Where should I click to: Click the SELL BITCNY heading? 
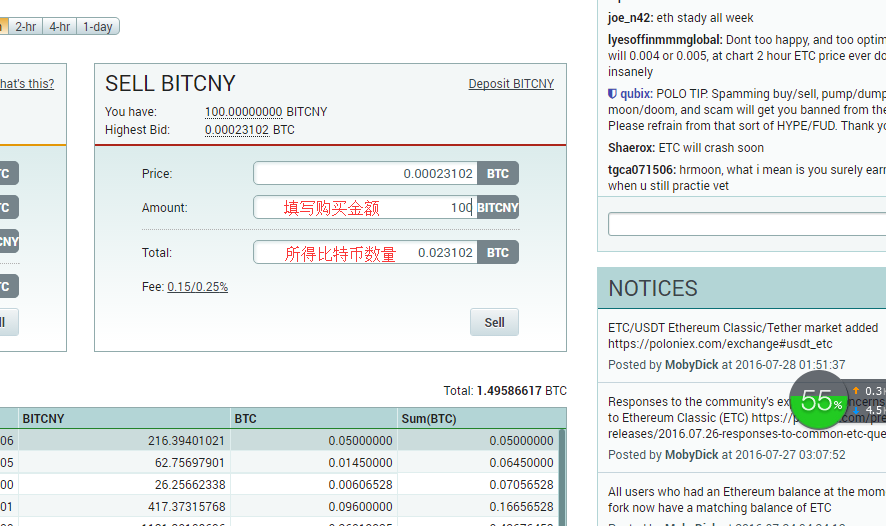point(170,84)
